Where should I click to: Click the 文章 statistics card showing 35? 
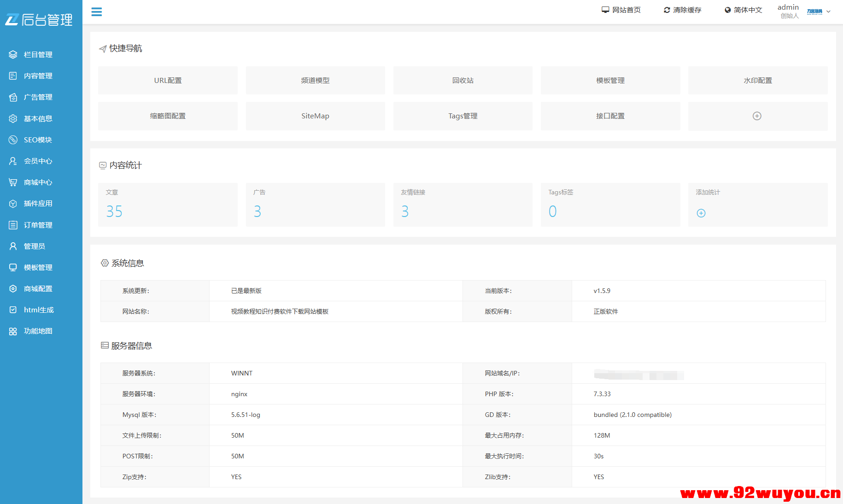click(x=168, y=205)
